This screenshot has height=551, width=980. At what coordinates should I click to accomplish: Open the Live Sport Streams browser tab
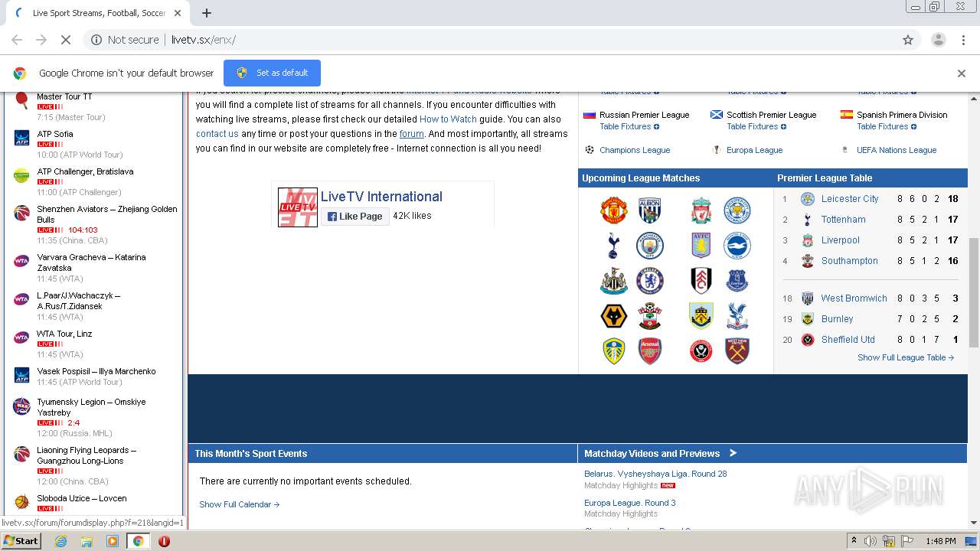[x=100, y=13]
